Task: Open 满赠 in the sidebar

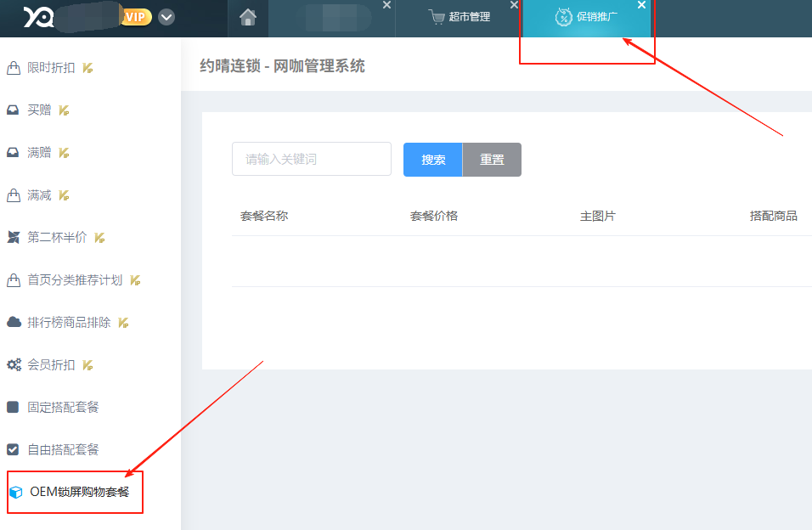Action: (x=39, y=152)
